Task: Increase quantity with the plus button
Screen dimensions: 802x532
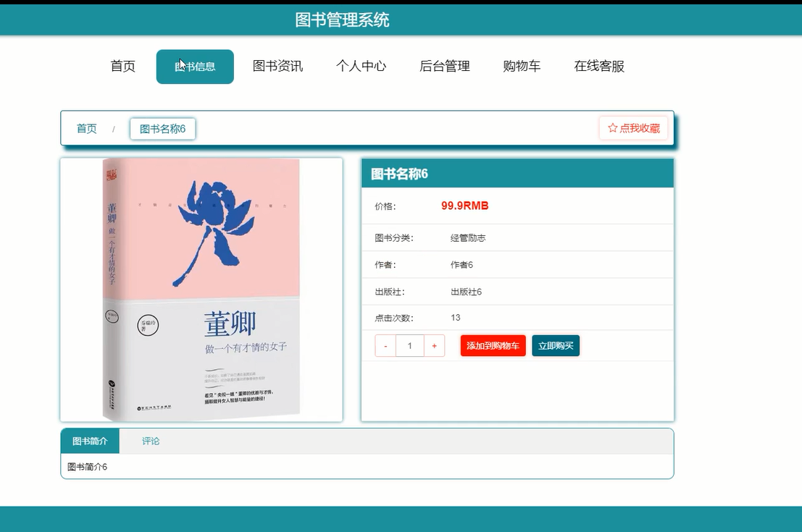Action: click(434, 346)
